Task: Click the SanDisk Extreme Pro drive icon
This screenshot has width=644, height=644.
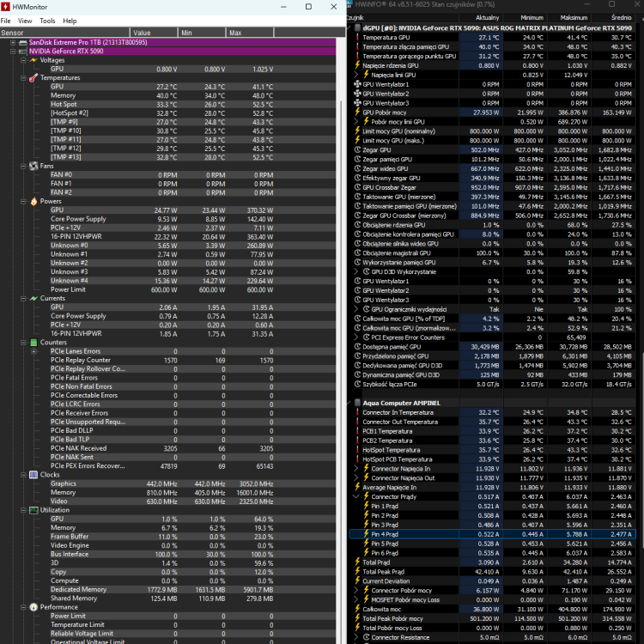Action: [23, 42]
